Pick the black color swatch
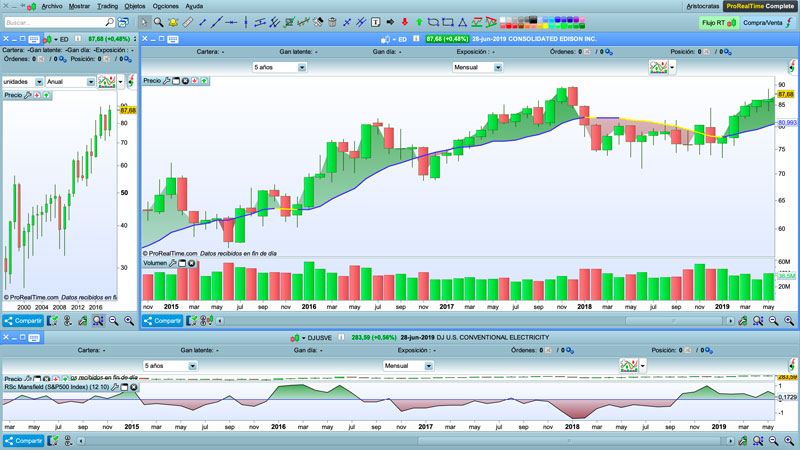Image resolution: width=800 pixels, height=450 pixels. [533, 19]
